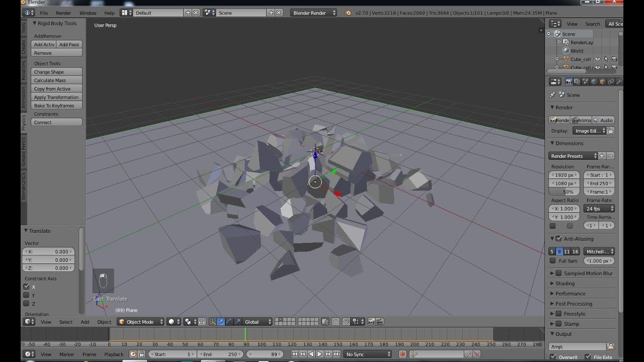Image resolution: width=644 pixels, height=362 pixels.
Task: Open the Constraints properties tab (chain icon)
Action: [611, 81]
